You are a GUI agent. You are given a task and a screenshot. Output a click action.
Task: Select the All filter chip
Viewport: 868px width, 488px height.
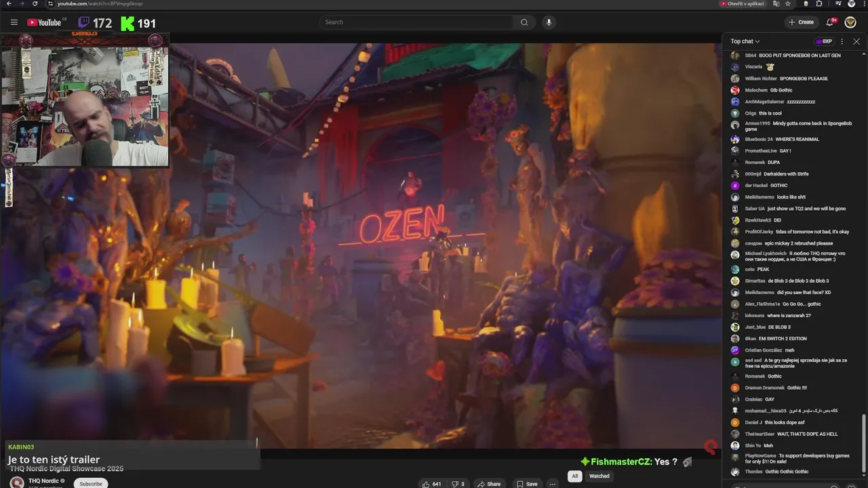pos(574,476)
